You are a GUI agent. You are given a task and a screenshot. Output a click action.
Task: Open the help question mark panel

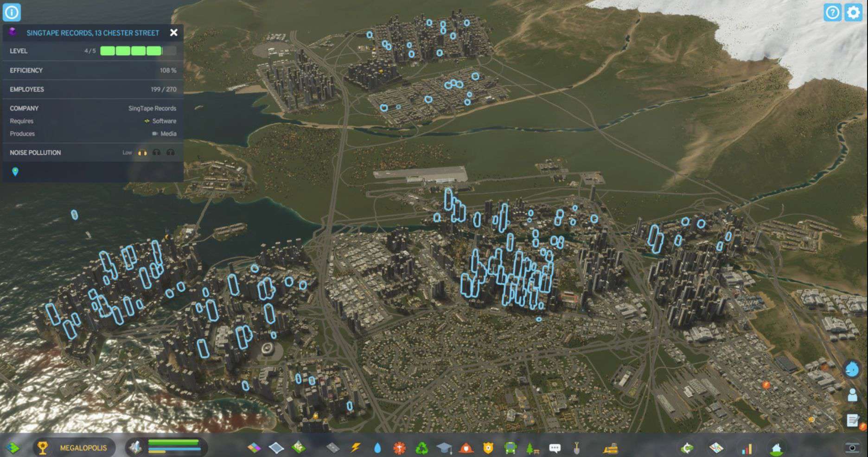click(x=832, y=13)
